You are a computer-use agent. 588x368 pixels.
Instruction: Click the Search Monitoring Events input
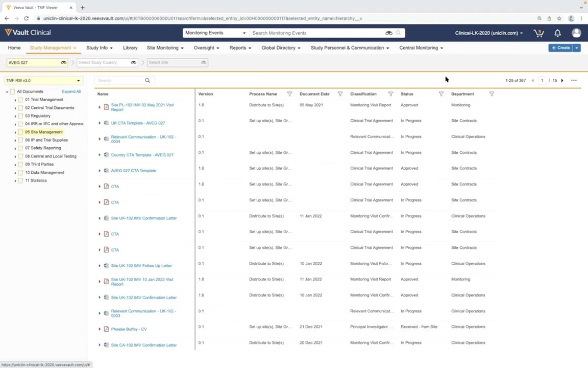point(317,33)
